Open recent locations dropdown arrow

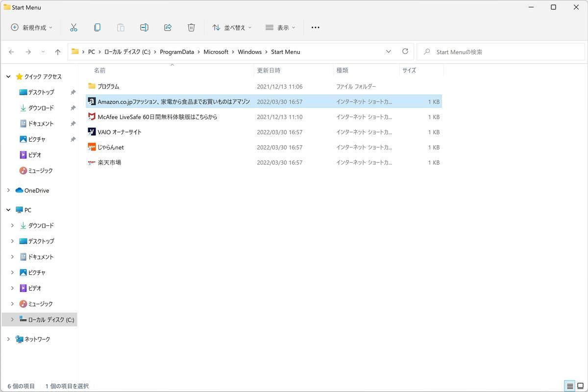pos(43,52)
